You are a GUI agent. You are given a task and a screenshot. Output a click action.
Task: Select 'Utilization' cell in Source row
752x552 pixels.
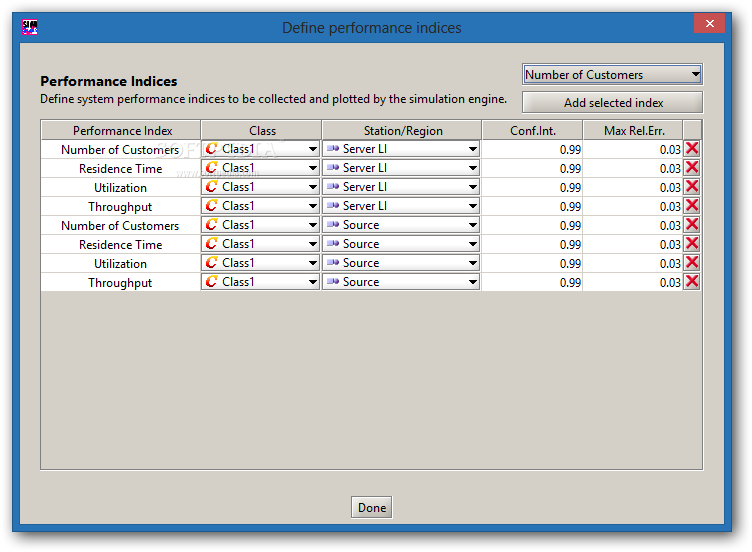pos(120,263)
